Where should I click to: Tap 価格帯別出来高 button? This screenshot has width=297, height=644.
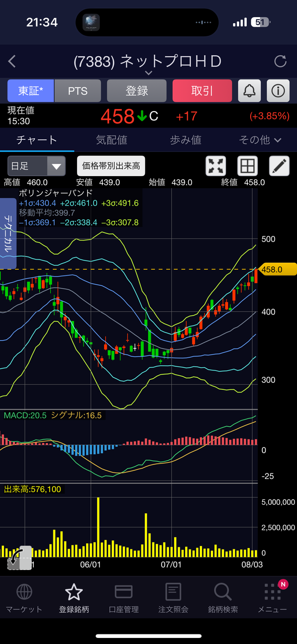click(x=111, y=166)
